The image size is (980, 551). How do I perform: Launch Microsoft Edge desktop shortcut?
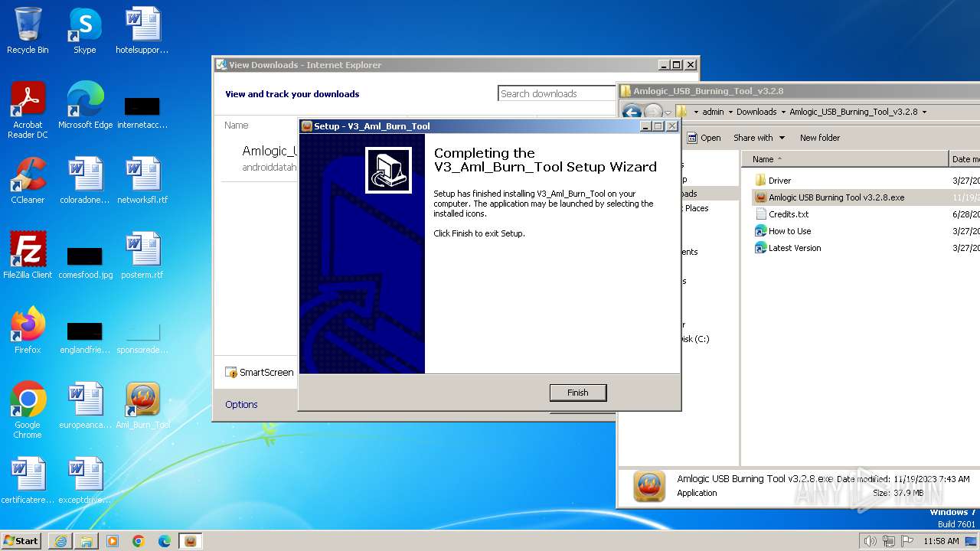[85, 106]
